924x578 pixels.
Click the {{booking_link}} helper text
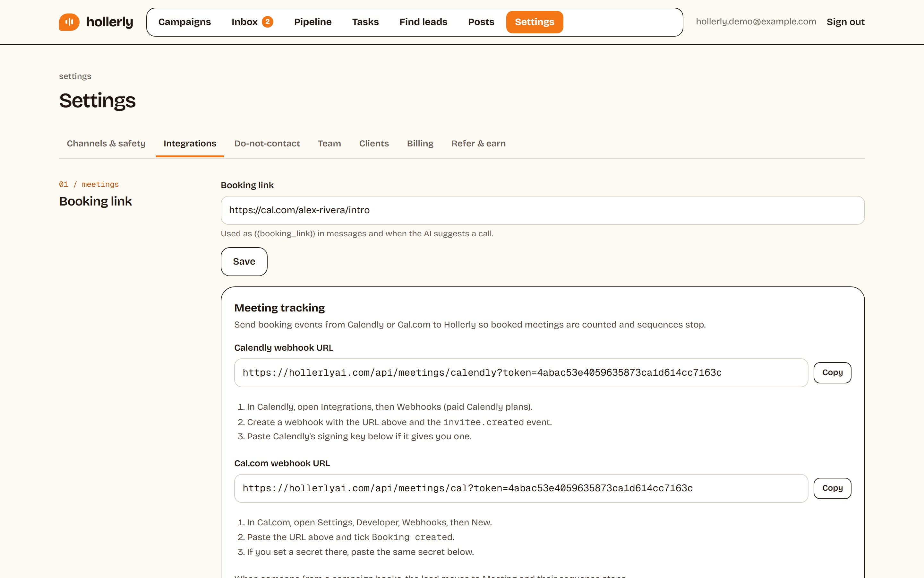point(357,233)
